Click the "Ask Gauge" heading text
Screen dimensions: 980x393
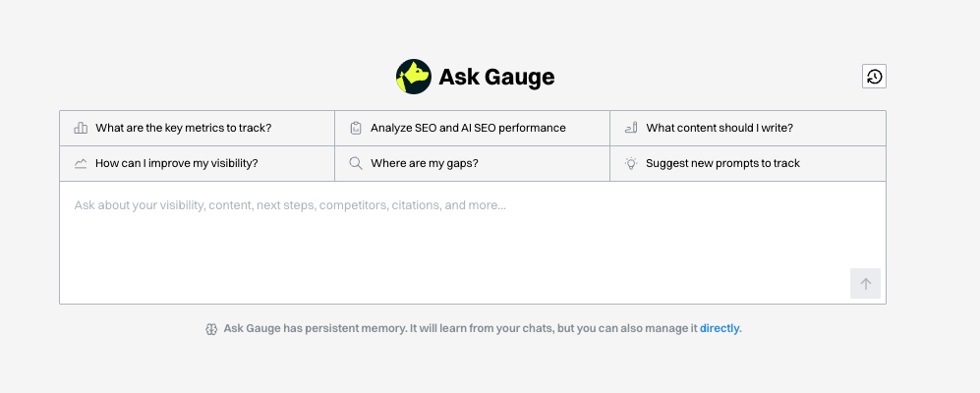(x=496, y=77)
